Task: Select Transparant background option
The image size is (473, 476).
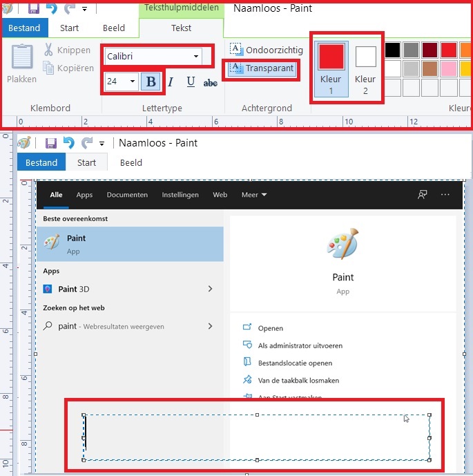Action: (262, 68)
